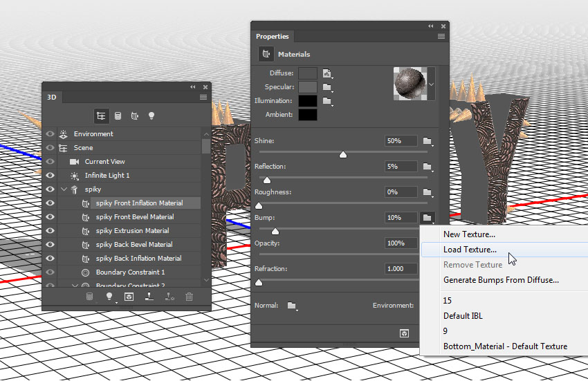Click the Roughness texture folder icon
The width and height of the screenshot is (588, 381).
tap(428, 192)
